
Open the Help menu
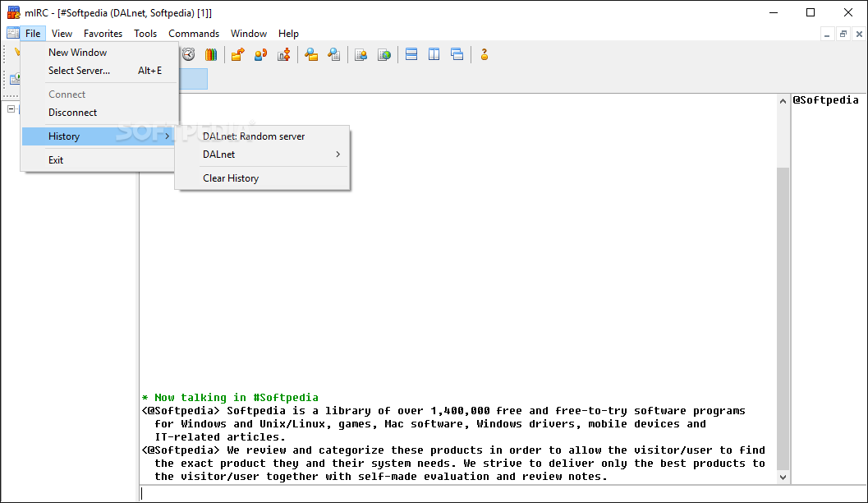288,33
